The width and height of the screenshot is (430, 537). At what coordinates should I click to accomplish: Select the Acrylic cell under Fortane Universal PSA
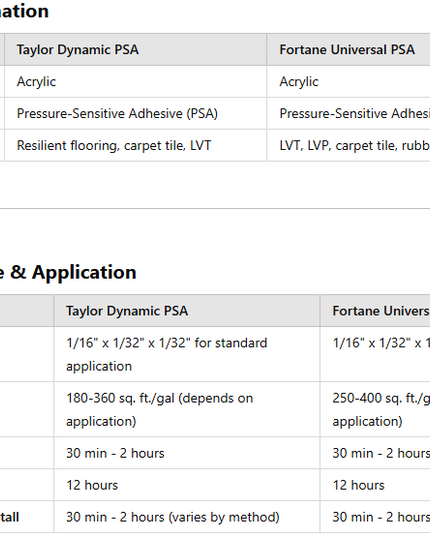point(348,82)
